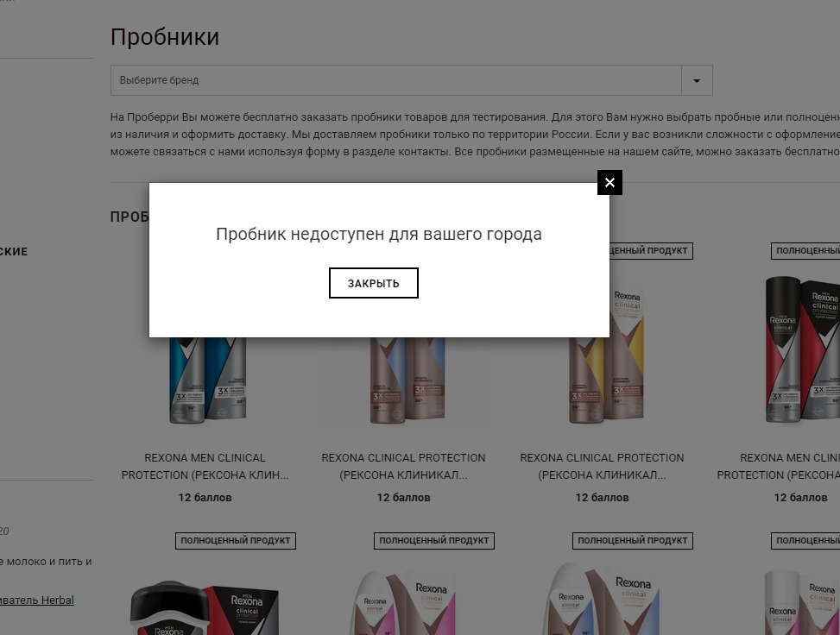
Task: Click 'Полноценный продукт' badge above black stick
Action: coord(236,541)
